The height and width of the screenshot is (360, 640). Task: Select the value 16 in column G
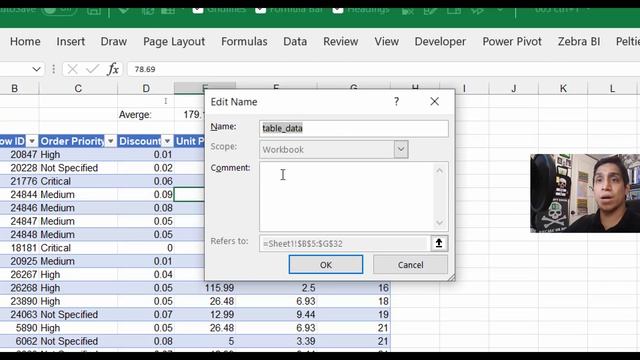[353, 288]
